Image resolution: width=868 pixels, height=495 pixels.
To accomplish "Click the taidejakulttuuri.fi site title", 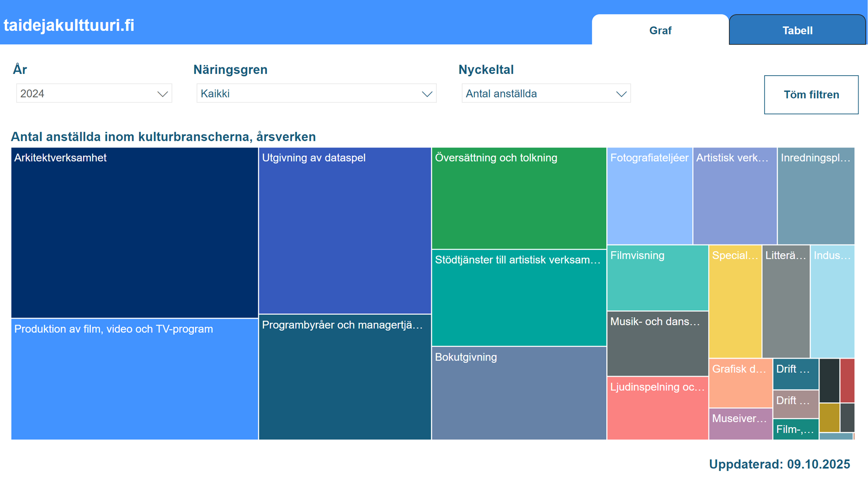I will [69, 26].
